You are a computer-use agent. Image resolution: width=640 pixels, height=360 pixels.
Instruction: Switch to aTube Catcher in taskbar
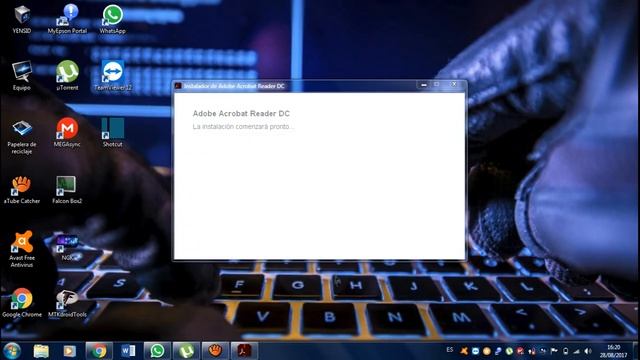pos(215,351)
